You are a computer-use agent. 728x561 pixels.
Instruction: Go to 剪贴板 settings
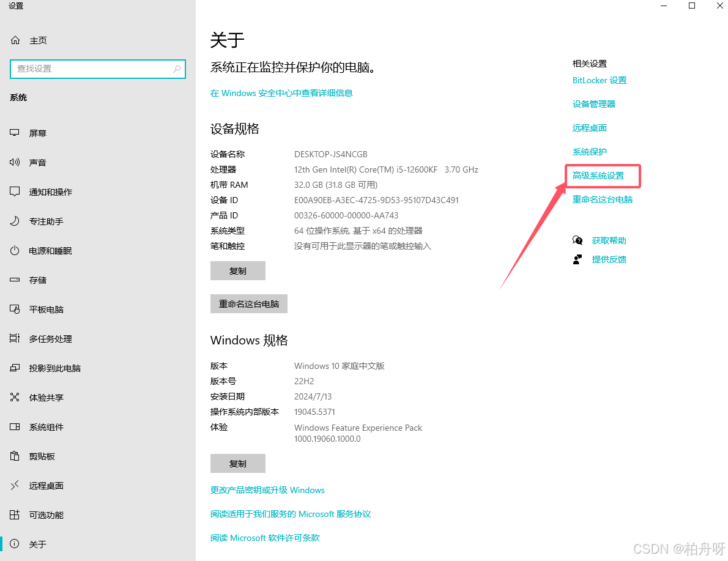coord(42,456)
